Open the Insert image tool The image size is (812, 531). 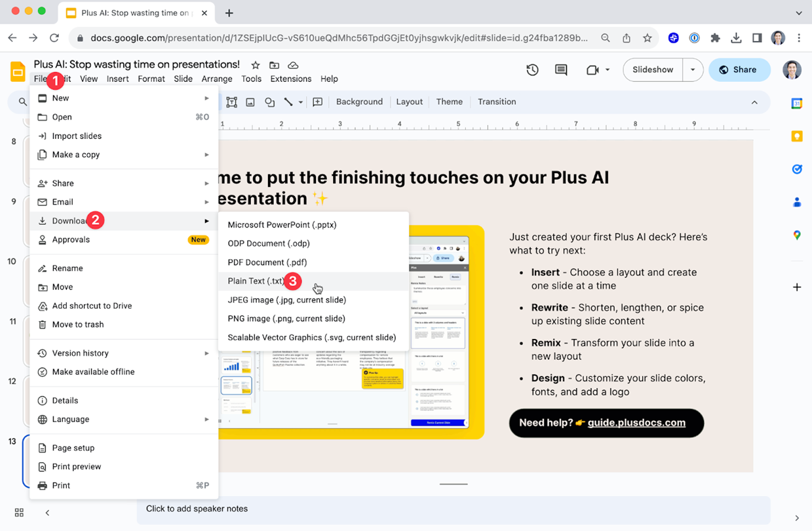(x=250, y=102)
